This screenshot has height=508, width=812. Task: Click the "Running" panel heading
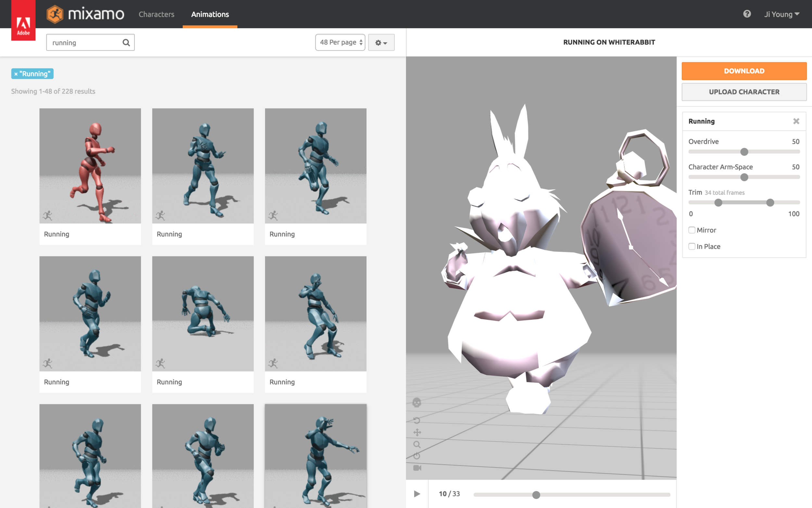click(701, 121)
